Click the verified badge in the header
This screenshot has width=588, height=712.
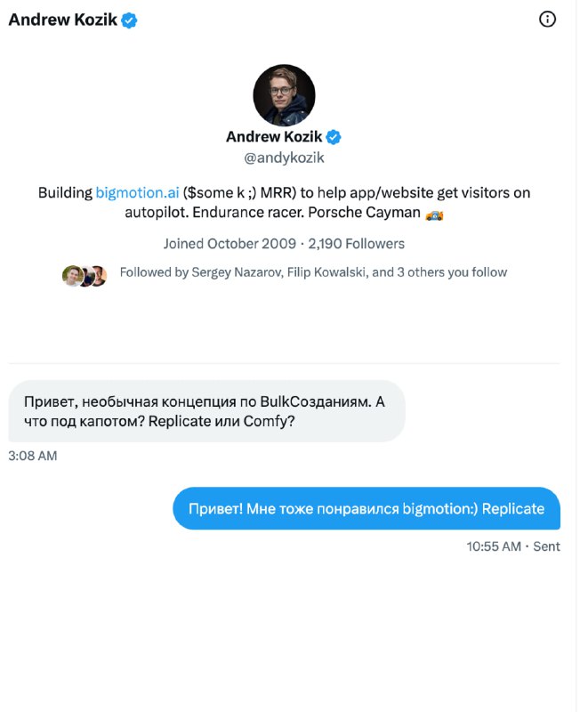[x=130, y=20]
